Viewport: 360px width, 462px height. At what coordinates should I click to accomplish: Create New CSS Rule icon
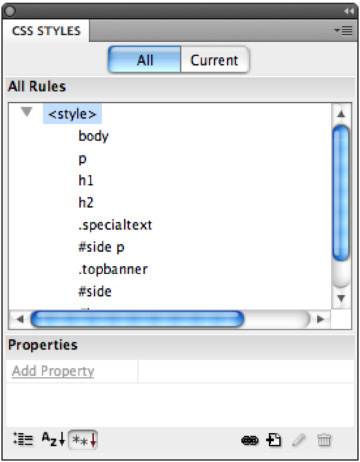coord(274,440)
